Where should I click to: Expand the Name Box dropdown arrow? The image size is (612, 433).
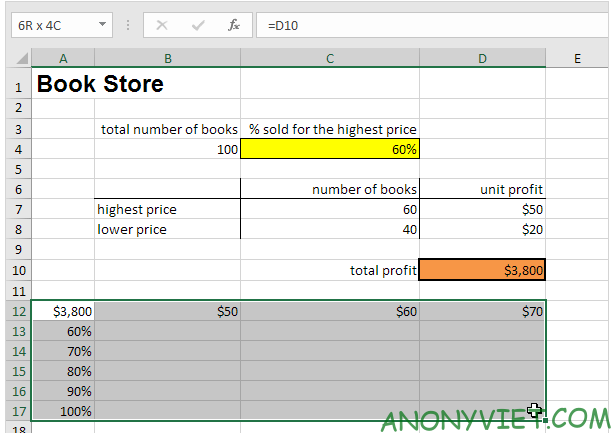(104, 25)
